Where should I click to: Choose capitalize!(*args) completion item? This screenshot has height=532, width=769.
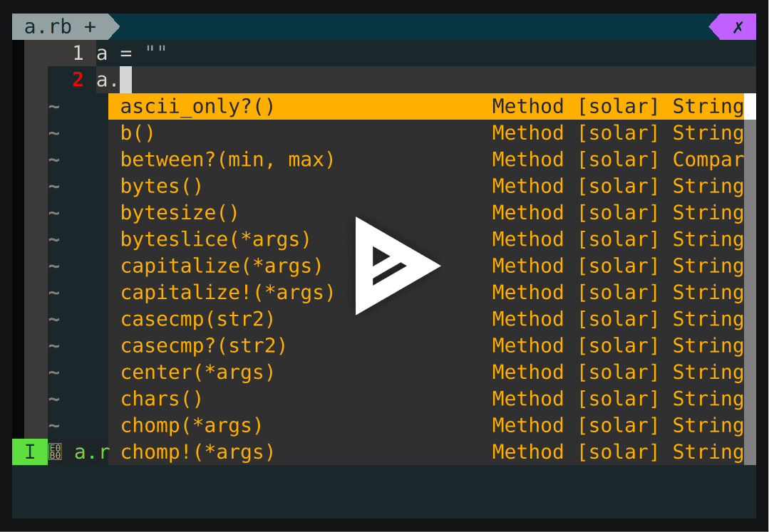tap(228, 292)
